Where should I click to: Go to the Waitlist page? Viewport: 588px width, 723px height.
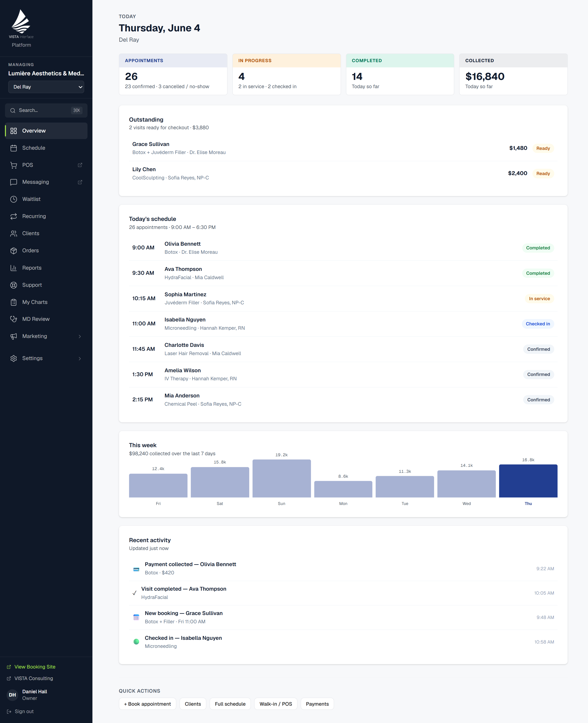[46, 199]
